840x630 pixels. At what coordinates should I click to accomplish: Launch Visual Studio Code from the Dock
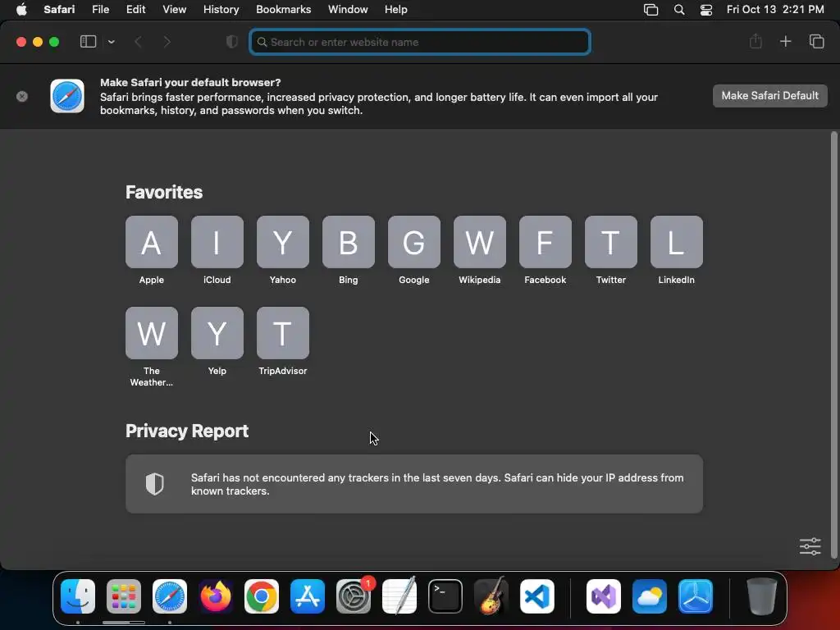point(536,596)
